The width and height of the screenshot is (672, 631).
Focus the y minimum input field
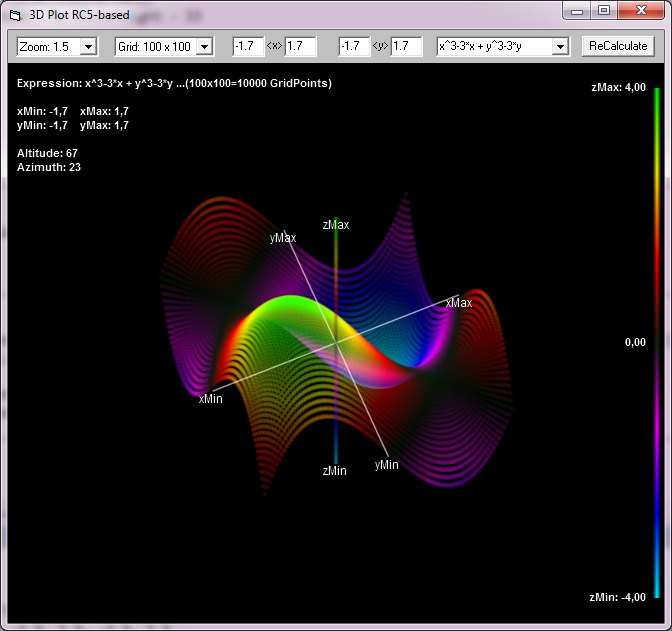click(354, 47)
